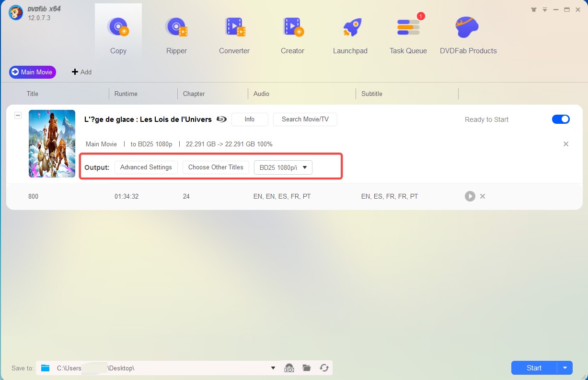Switch to the Ripper module

click(x=176, y=36)
